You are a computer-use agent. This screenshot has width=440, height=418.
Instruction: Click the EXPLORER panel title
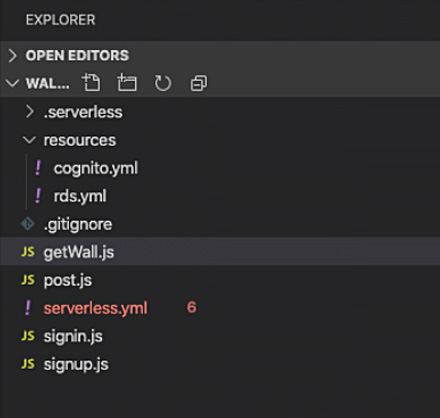pyautogui.click(x=61, y=20)
